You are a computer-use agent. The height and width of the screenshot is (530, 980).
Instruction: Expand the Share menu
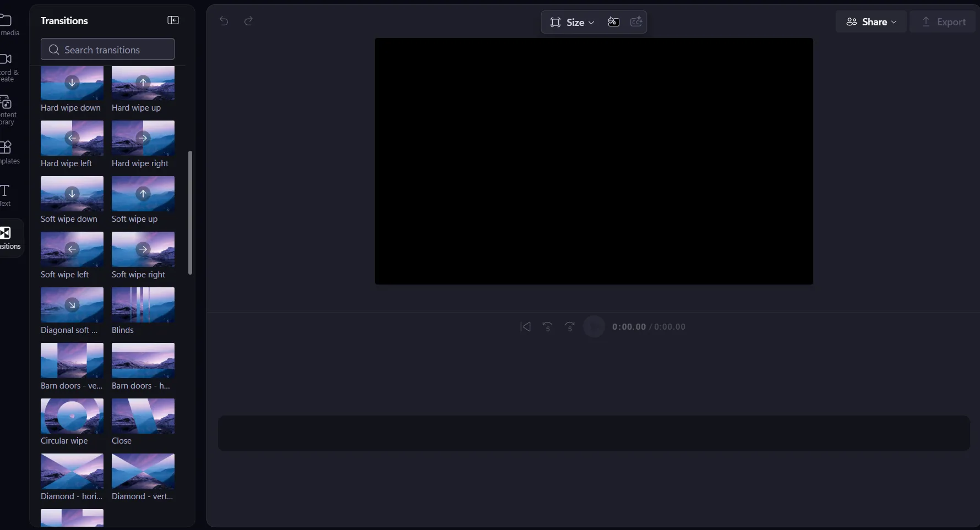pyautogui.click(x=871, y=22)
